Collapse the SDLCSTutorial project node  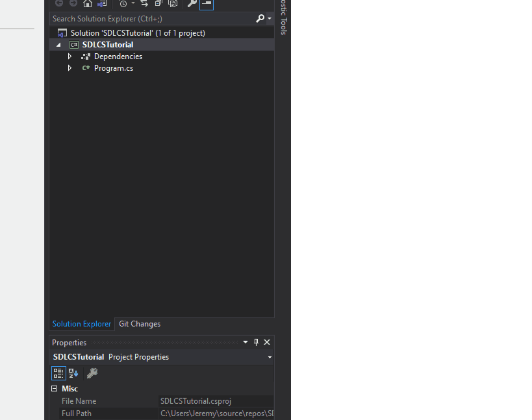[58, 45]
